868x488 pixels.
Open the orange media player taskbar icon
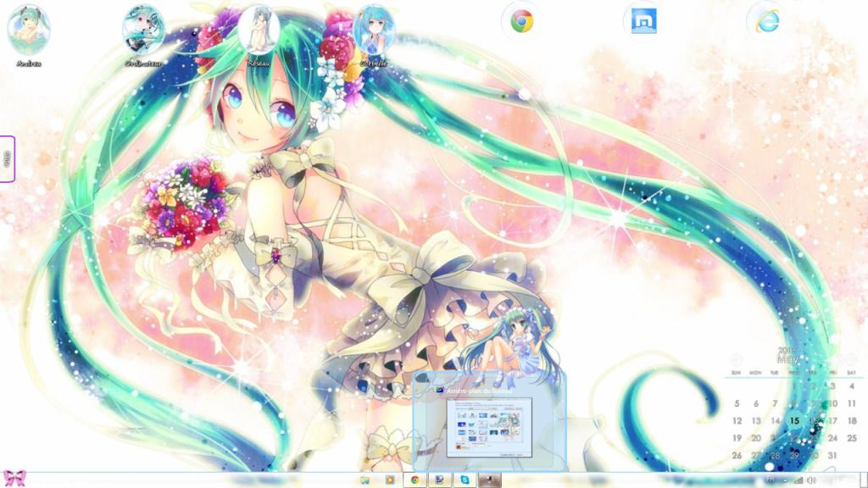click(390, 480)
